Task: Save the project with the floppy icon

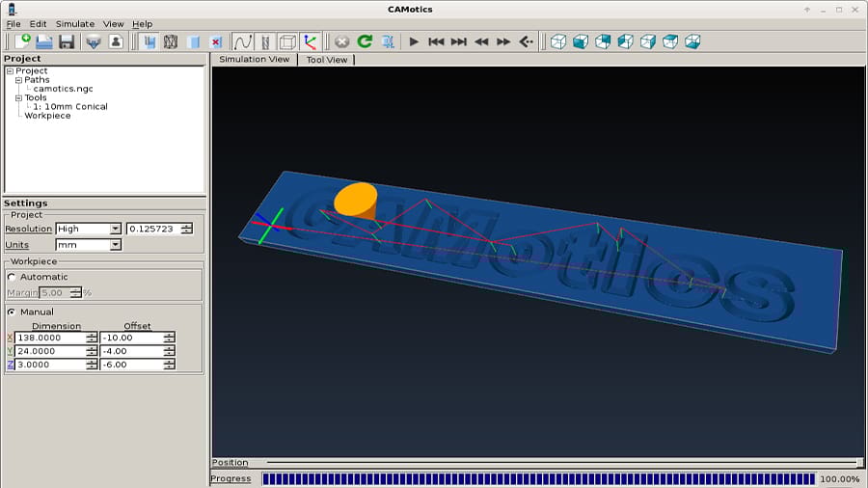Action: 67,41
